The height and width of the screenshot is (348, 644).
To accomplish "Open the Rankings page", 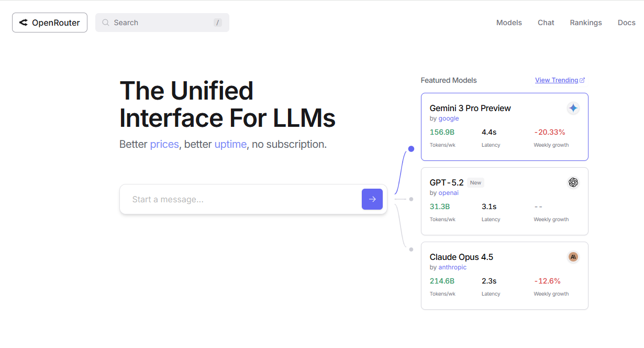I will tap(586, 23).
